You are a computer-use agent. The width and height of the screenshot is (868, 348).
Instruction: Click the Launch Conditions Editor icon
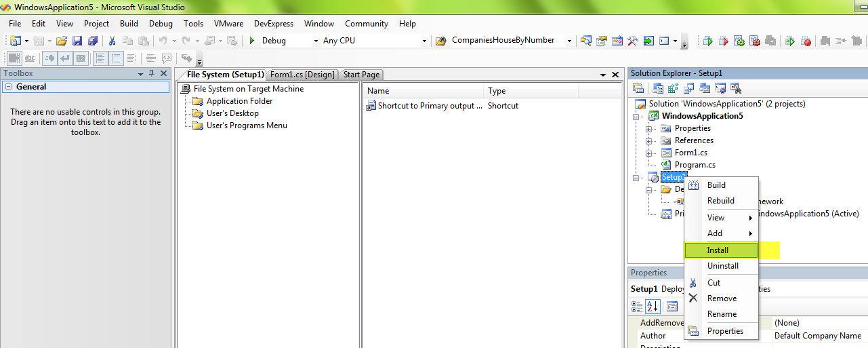pyautogui.click(x=736, y=88)
